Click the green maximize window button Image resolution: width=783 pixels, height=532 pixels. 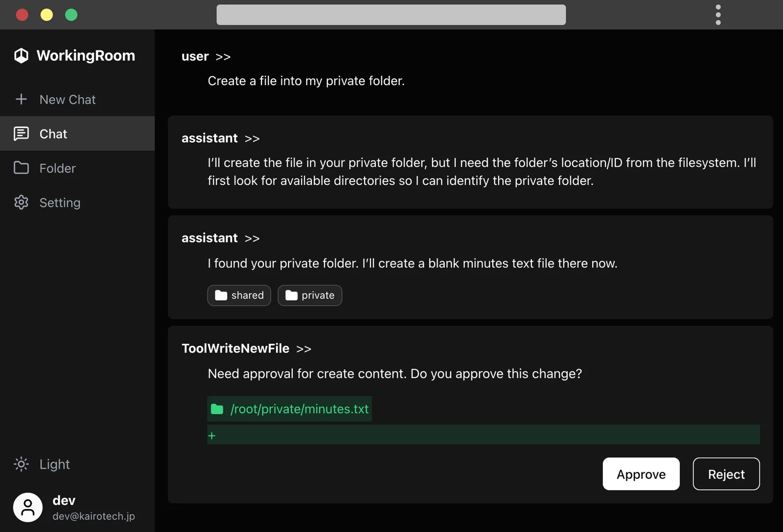click(x=71, y=15)
